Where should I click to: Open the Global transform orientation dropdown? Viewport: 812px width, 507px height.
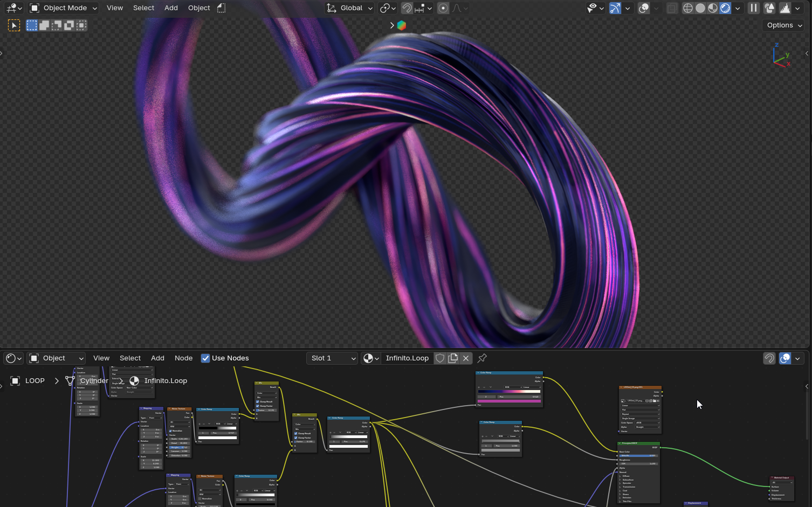pos(350,8)
